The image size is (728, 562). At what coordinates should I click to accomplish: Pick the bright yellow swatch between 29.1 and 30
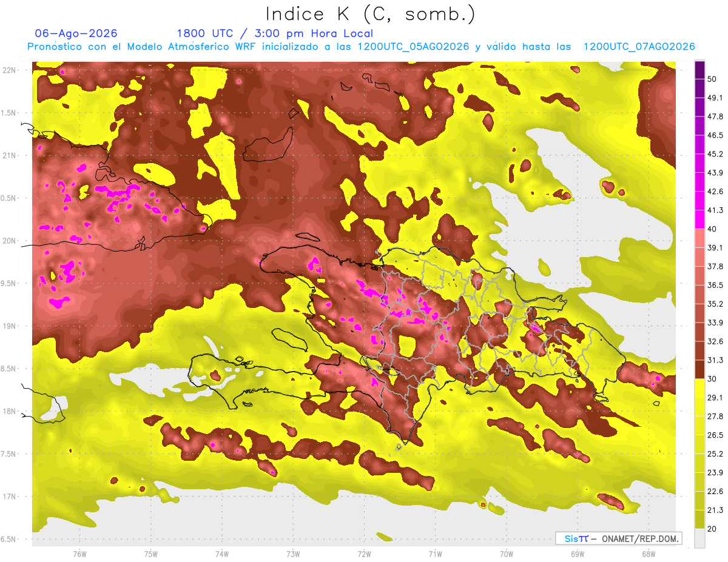699,388
